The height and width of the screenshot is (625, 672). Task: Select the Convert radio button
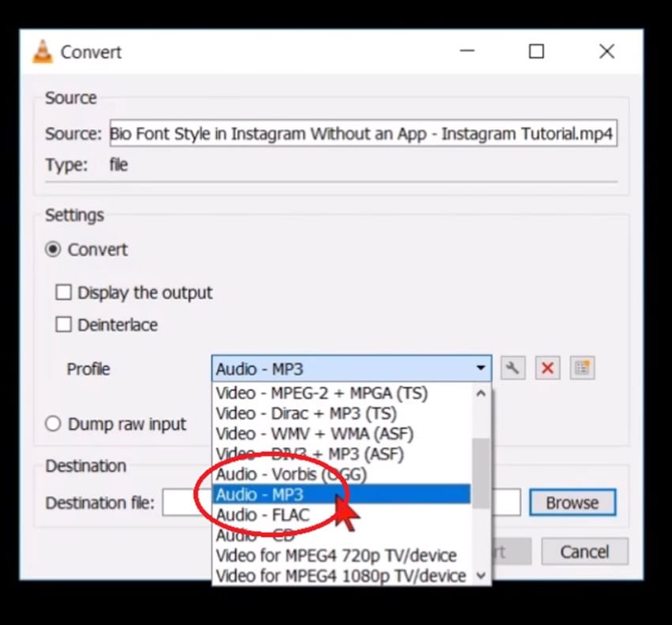pyautogui.click(x=53, y=250)
